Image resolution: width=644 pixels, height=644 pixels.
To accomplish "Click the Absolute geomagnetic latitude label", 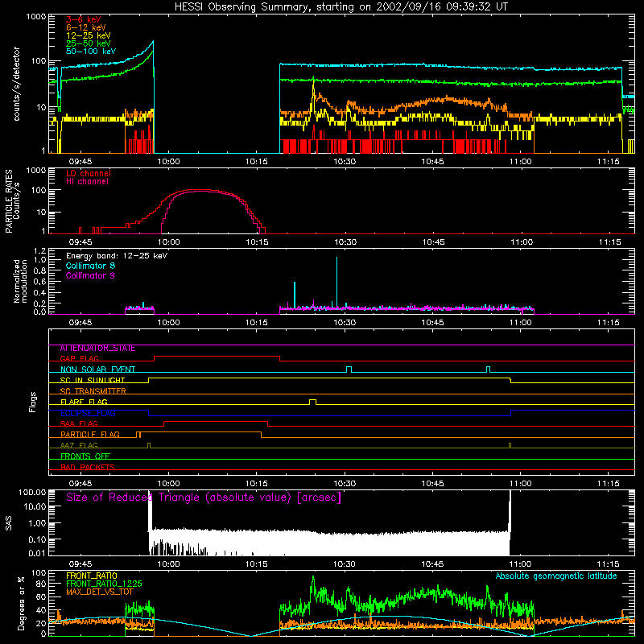I will click(556, 576).
